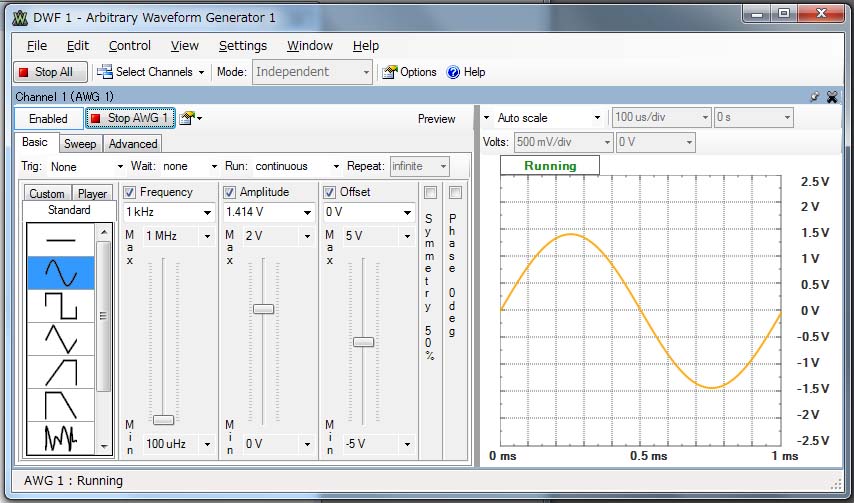854x503 pixels.
Task: Pick the triangle waveform shape
Action: (x=60, y=339)
